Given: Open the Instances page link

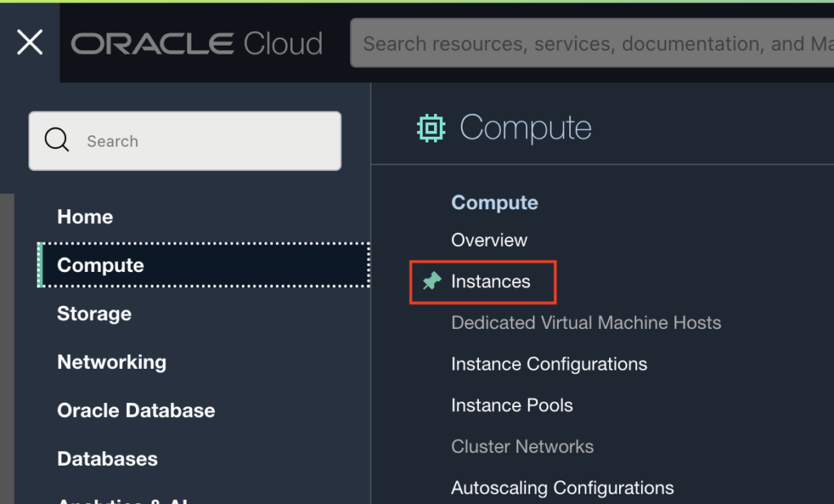Looking at the screenshot, I should [x=490, y=282].
